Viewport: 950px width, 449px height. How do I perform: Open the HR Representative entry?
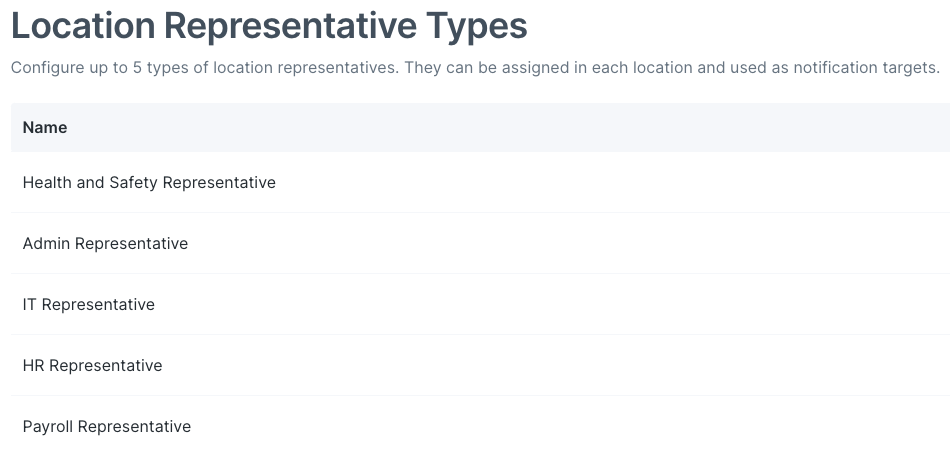480,365
